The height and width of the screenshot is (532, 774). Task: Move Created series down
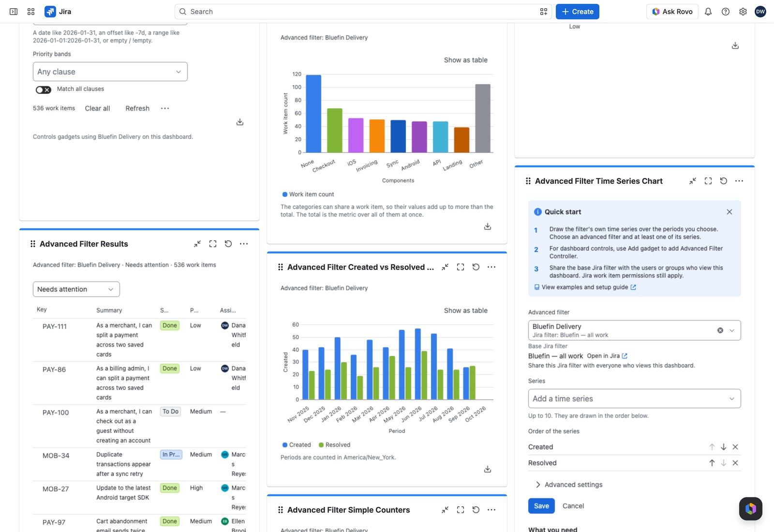[x=724, y=447]
